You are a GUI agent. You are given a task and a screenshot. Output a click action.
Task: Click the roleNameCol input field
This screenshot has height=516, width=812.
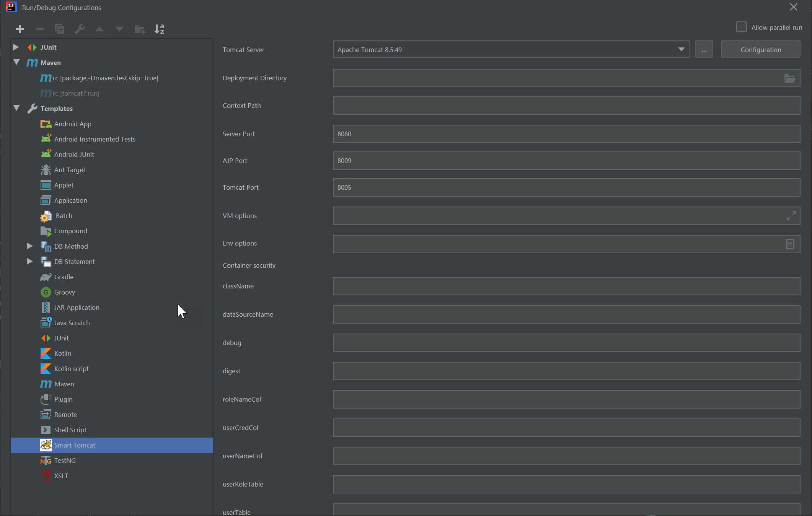(566, 399)
